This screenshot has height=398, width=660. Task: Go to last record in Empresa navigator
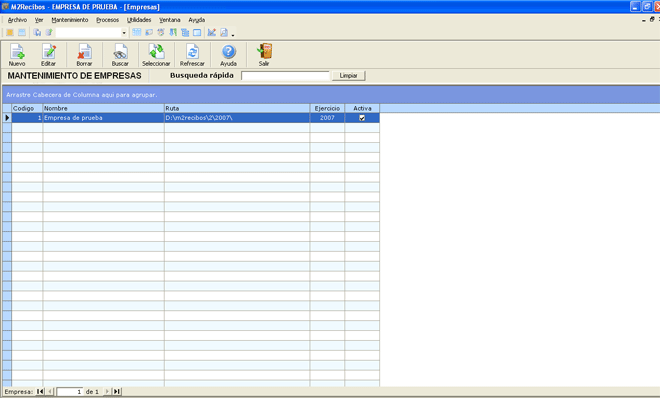pyautogui.click(x=117, y=392)
